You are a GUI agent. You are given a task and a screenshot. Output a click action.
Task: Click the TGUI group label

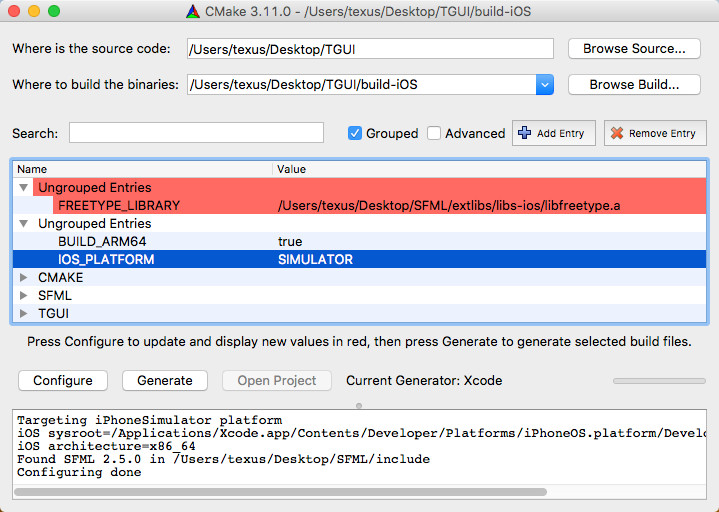pos(53,314)
